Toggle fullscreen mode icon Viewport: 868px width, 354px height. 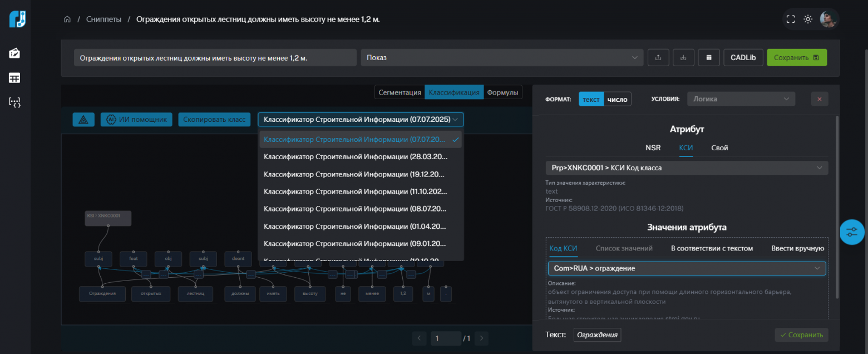click(x=790, y=19)
